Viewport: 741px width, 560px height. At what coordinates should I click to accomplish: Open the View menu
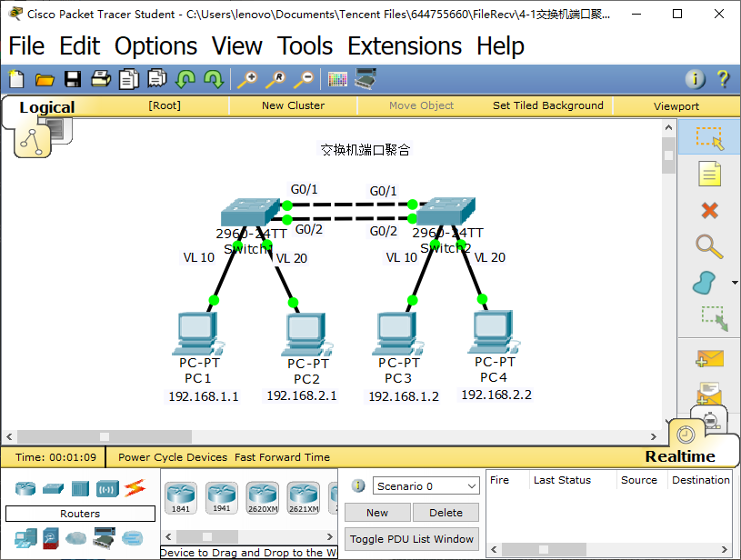[x=236, y=45]
